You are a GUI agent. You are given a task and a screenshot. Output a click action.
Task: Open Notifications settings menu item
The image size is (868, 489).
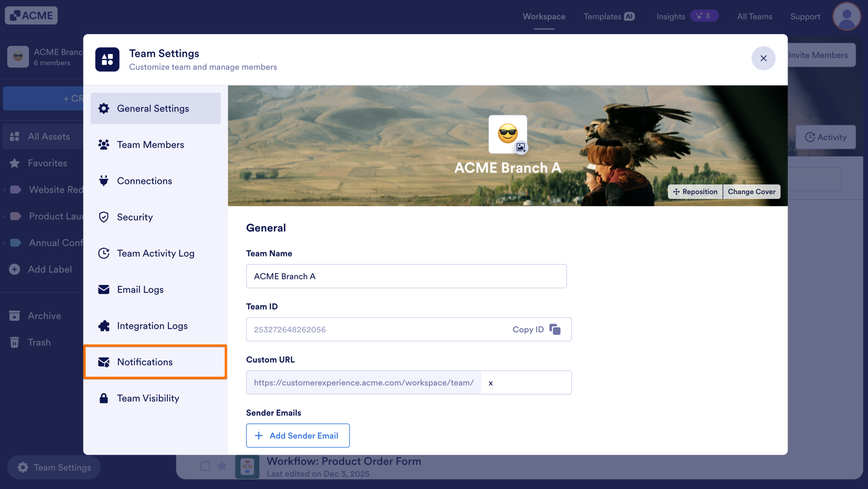click(x=156, y=362)
